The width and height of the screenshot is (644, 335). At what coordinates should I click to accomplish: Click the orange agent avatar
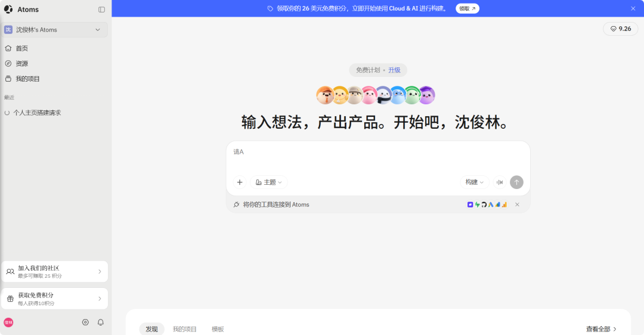[326, 95]
